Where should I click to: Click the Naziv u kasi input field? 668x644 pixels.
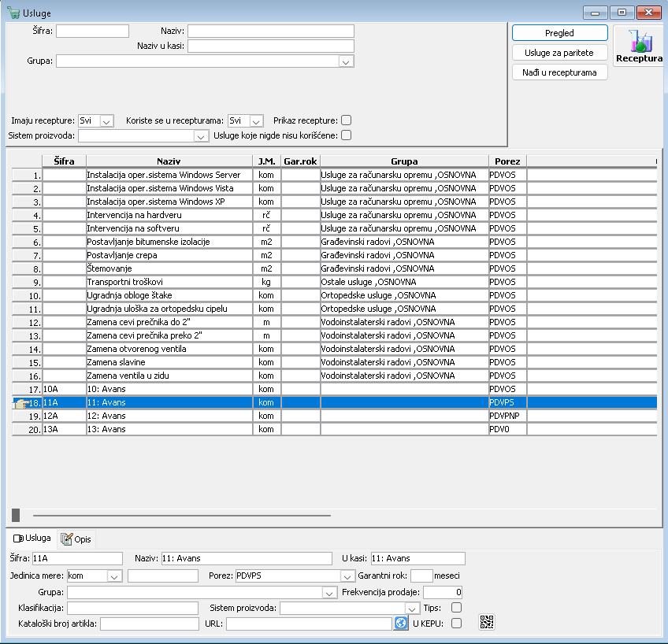271,46
